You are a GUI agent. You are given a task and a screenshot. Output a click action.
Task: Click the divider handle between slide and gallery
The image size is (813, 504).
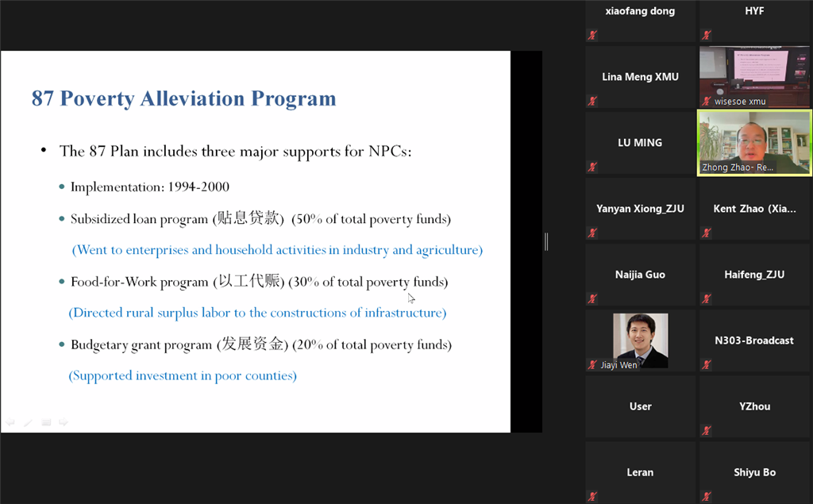click(x=546, y=242)
